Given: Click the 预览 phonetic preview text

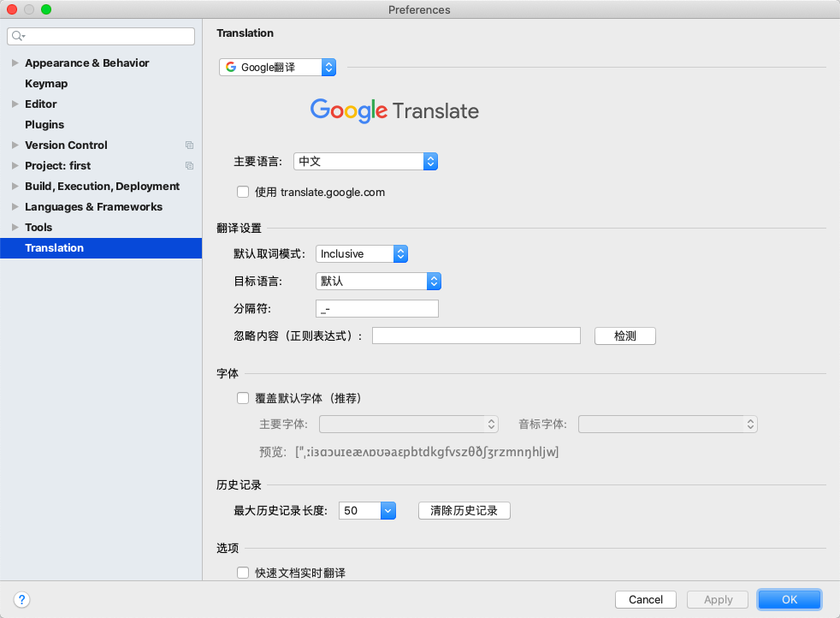Looking at the screenshot, I should (427, 452).
